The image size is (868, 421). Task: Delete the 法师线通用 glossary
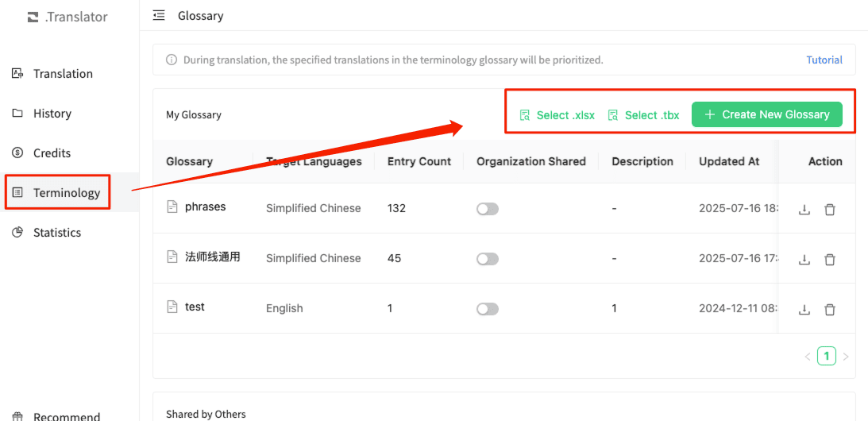pos(830,260)
